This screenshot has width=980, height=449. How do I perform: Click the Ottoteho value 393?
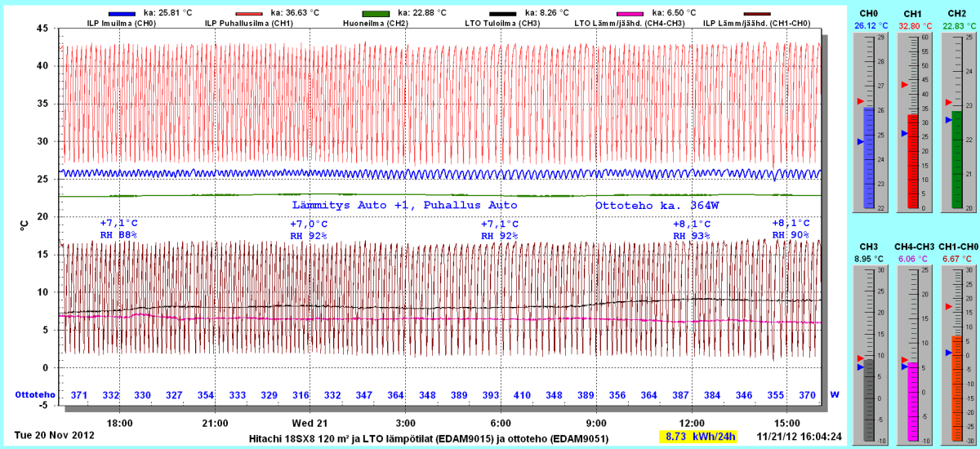click(x=491, y=395)
